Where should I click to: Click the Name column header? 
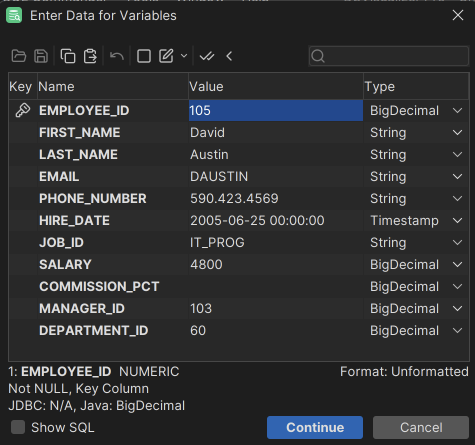coord(113,87)
